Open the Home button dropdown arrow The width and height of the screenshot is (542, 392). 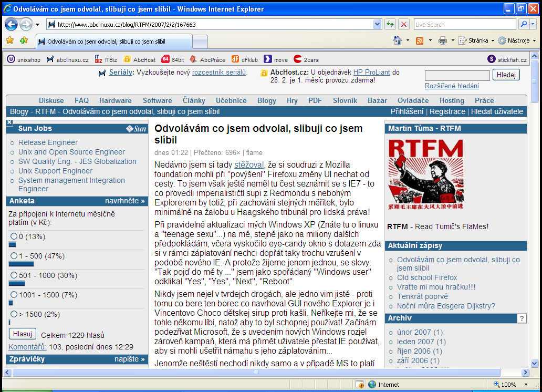point(408,40)
